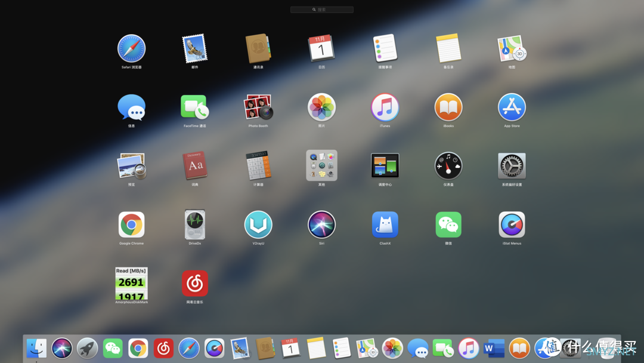Launch the ClashX app

[385, 225]
